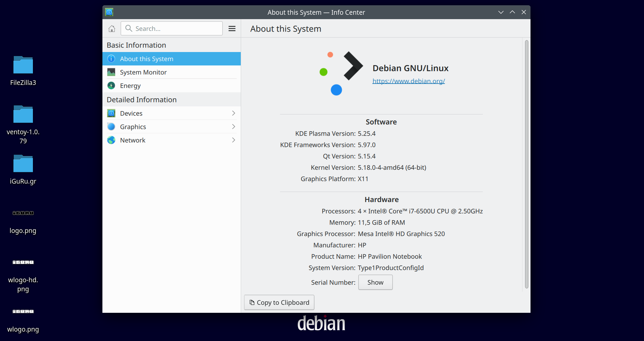This screenshot has height=341, width=644.
Task: Click the magnifier icon in search field
Action: pos(129,29)
